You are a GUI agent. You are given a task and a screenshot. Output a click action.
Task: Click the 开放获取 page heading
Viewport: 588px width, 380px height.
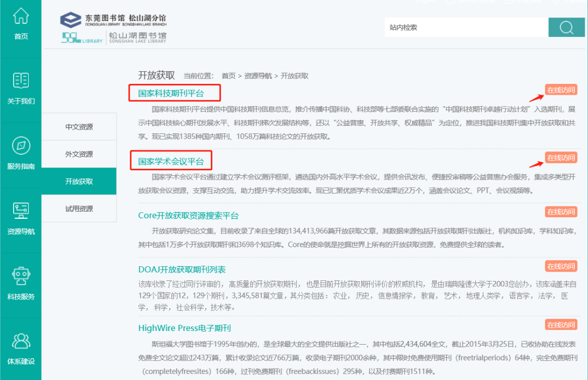click(156, 75)
